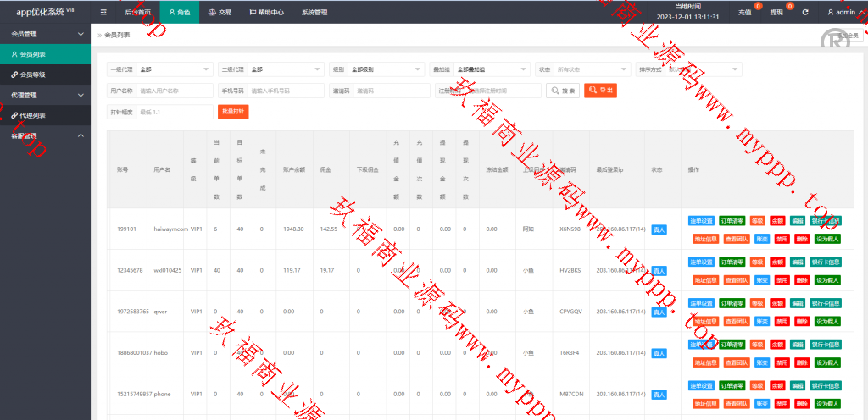Click the 批量打针 button
868x420 pixels.
coord(233,112)
